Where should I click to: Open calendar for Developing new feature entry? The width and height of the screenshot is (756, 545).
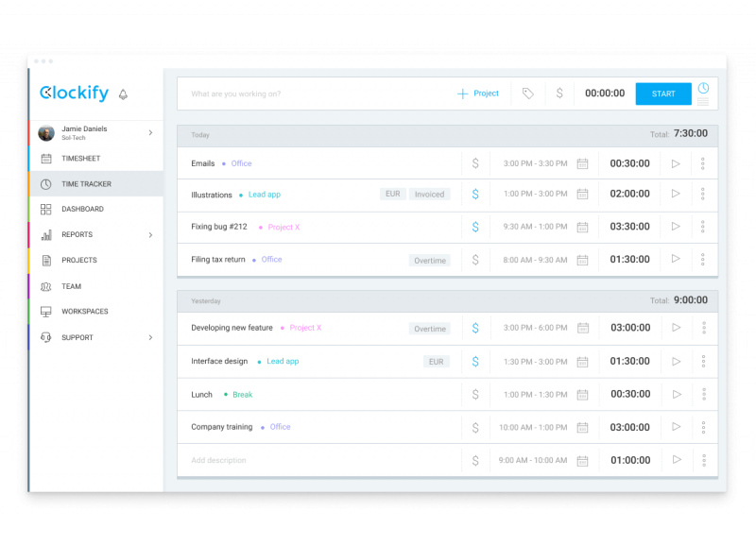coord(583,328)
